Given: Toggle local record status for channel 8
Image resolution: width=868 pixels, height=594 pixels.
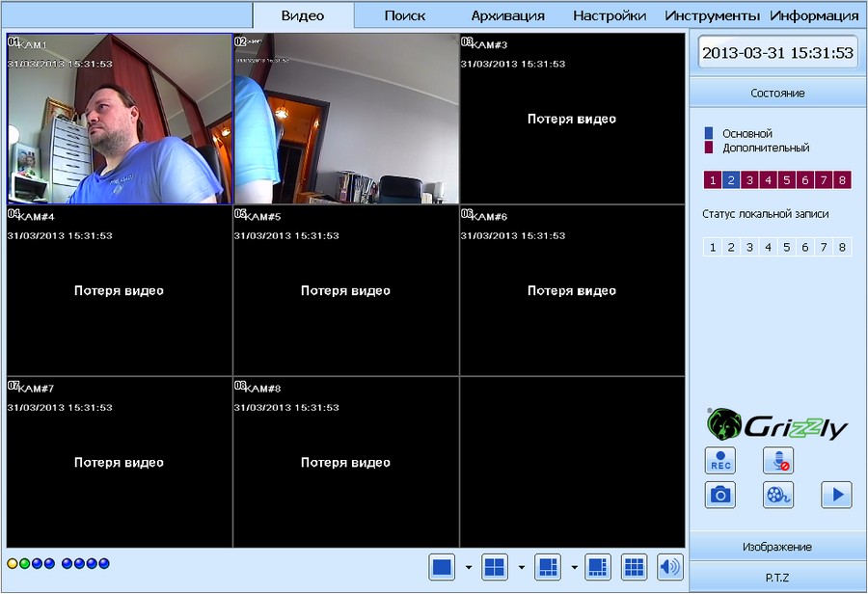Looking at the screenshot, I should click(843, 247).
